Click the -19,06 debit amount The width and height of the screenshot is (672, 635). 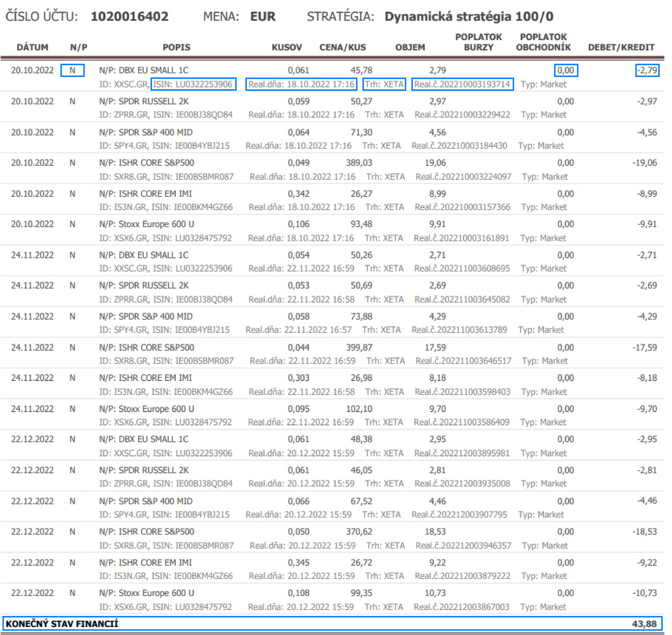[x=645, y=163]
